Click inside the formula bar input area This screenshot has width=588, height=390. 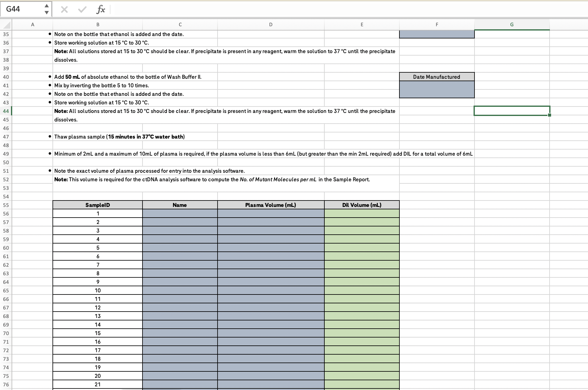pyautogui.click(x=214, y=9)
